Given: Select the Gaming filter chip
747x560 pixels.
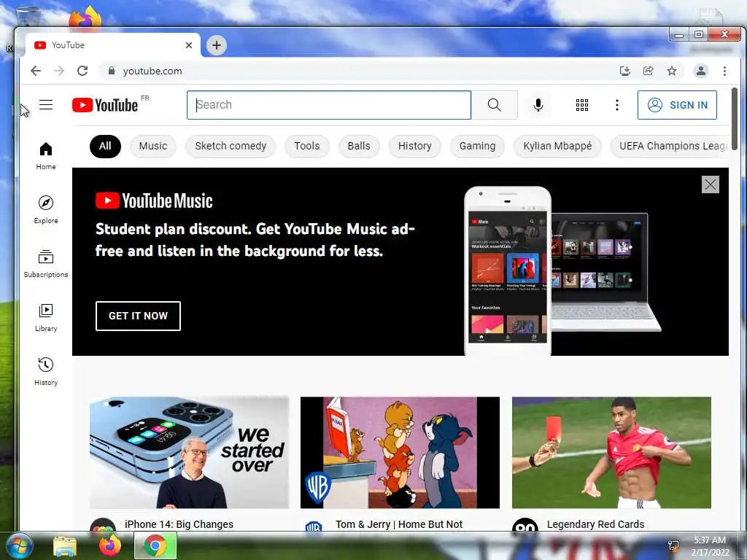Looking at the screenshot, I should 477,146.
